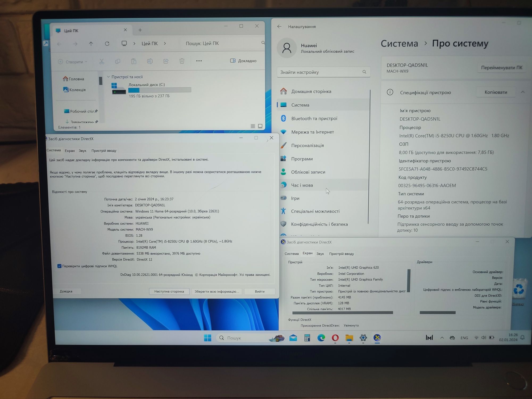This screenshot has height=399, width=532.
Task: Go up one folder in File Explorer
Action: point(91,44)
